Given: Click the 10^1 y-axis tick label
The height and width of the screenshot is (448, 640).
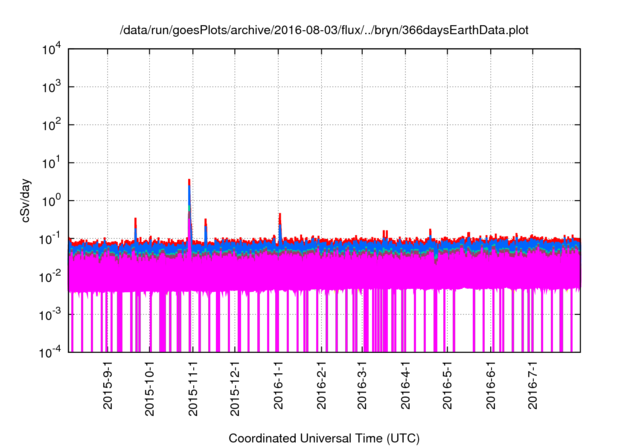Looking at the screenshot, I should click(x=52, y=163).
